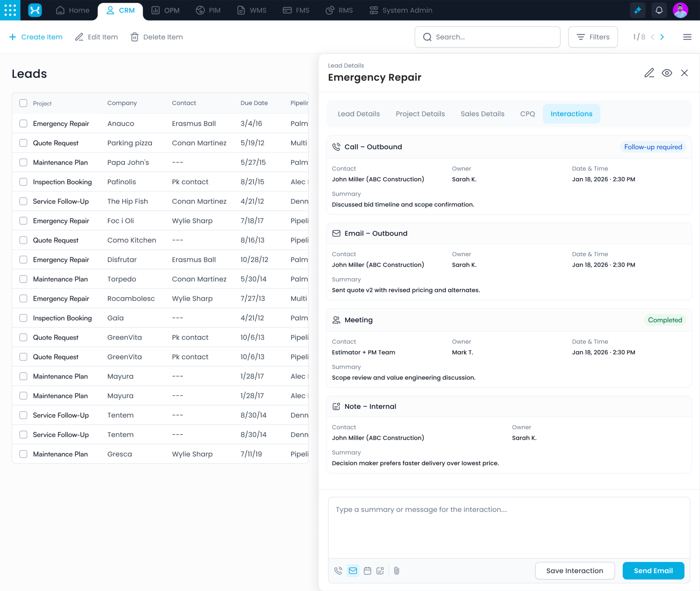Check the select-all checkbox in Project header
This screenshot has height=591, width=700.
tap(23, 103)
